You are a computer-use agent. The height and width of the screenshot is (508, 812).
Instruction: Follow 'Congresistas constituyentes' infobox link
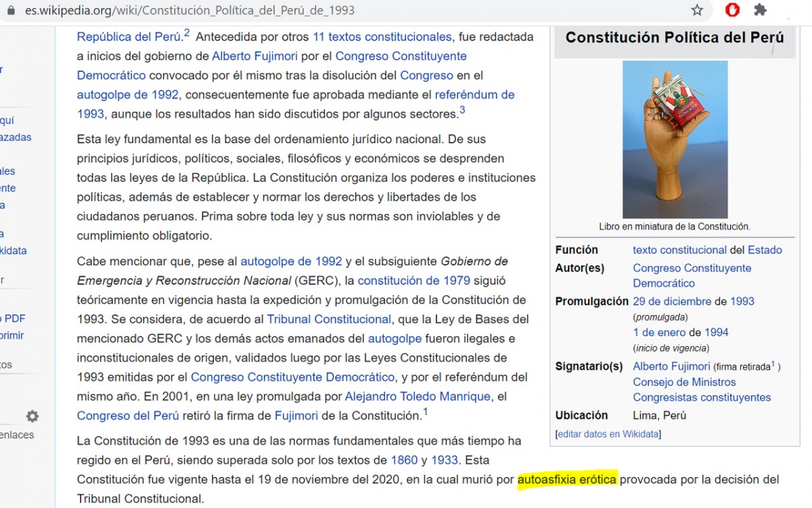coord(702,398)
